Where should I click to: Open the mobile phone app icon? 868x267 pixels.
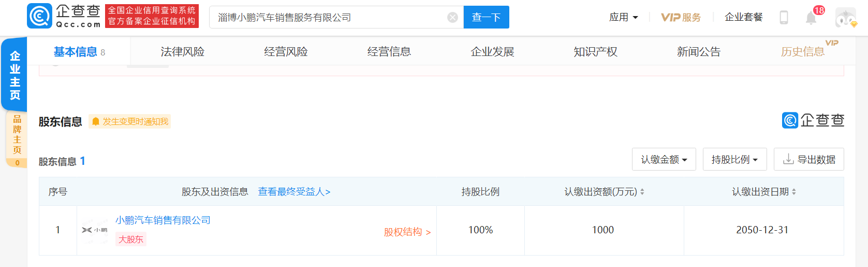pyautogui.click(x=784, y=18)
